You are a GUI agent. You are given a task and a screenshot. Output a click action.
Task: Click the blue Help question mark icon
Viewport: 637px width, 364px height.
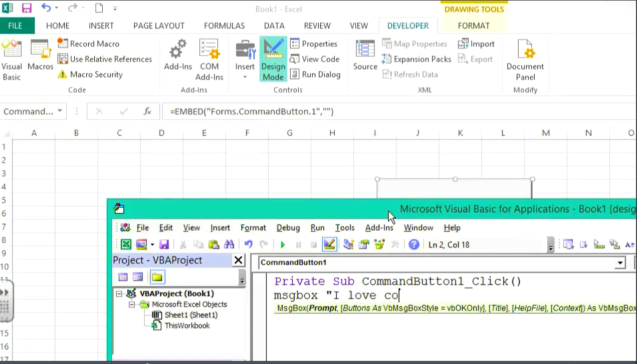tap(413, 244)
